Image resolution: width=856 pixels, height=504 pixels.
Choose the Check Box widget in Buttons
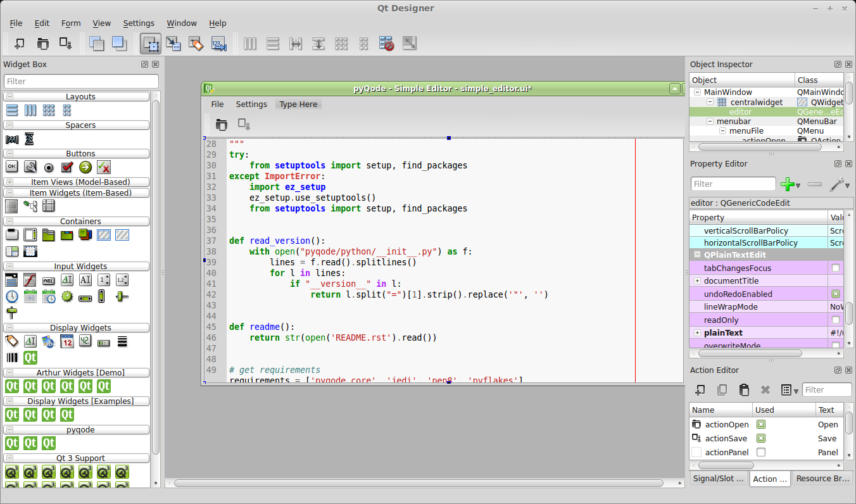tap(67, 167)
